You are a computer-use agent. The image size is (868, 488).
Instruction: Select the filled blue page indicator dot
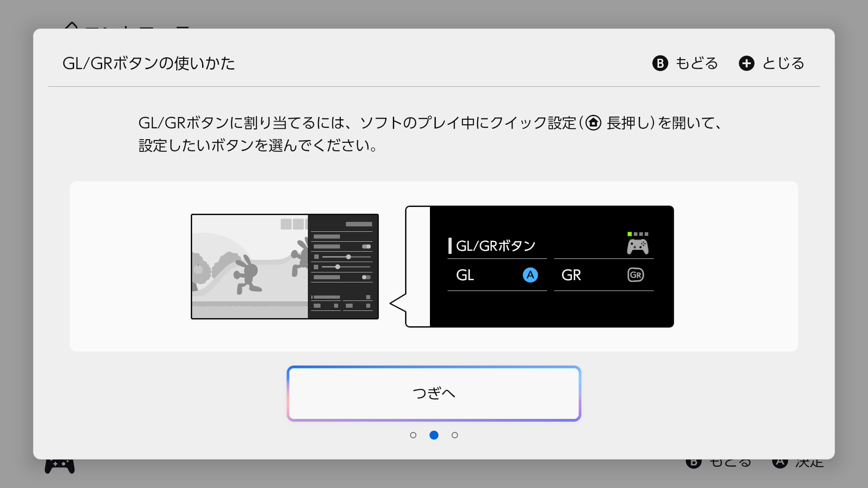pyautogui.click(x=434, y=435)
